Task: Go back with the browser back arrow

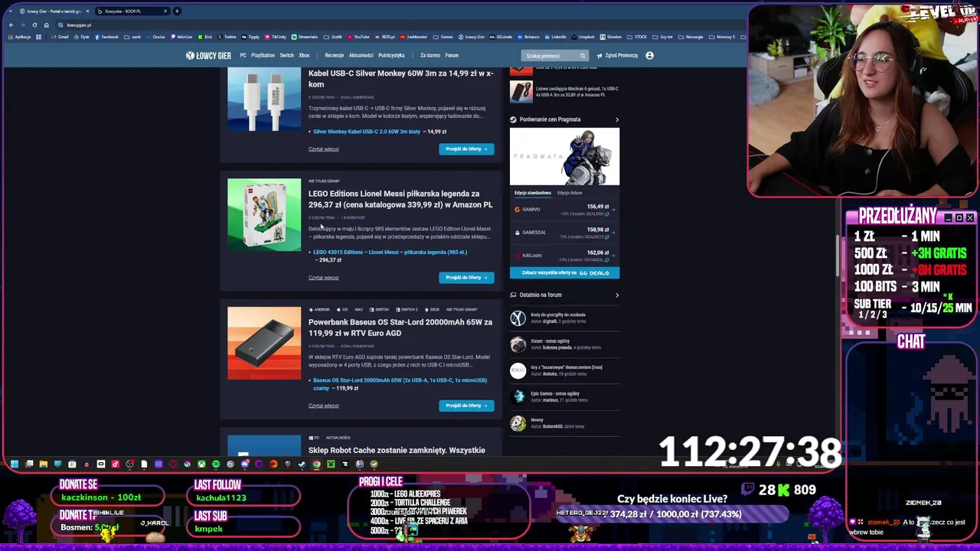Action: coord(11,25)
